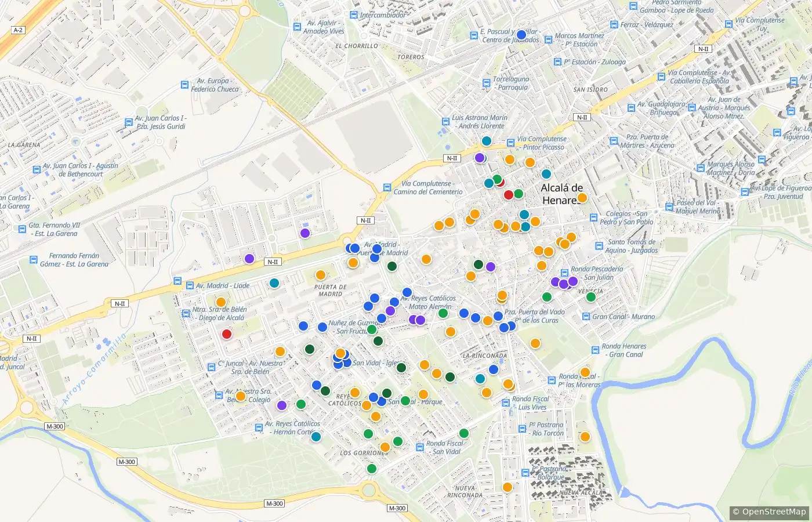Screen dimensions: 812x522
Task: Open the Av. Reyes Católicos - Hernán Cortés stop icon
Action: pos(259,427)
